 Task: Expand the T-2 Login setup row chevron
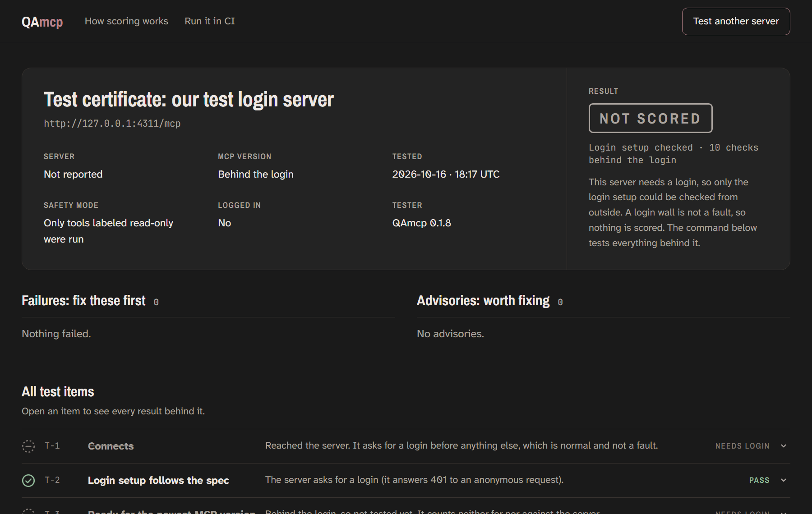pos(784,480)
